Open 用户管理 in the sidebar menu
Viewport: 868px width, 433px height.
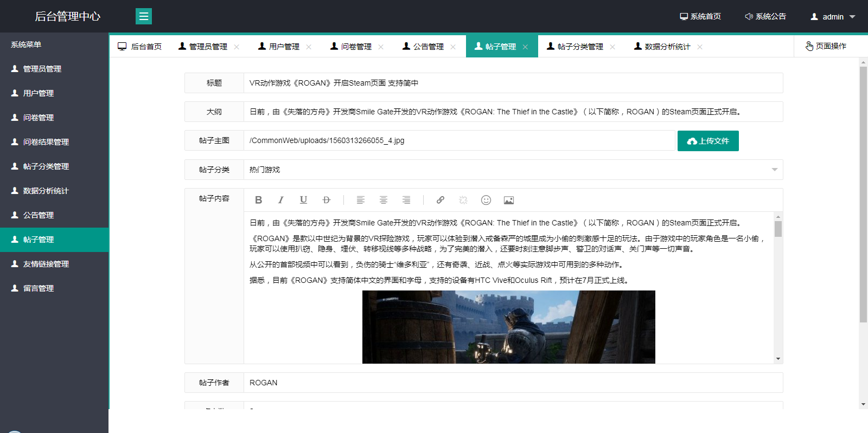[54, 93]
